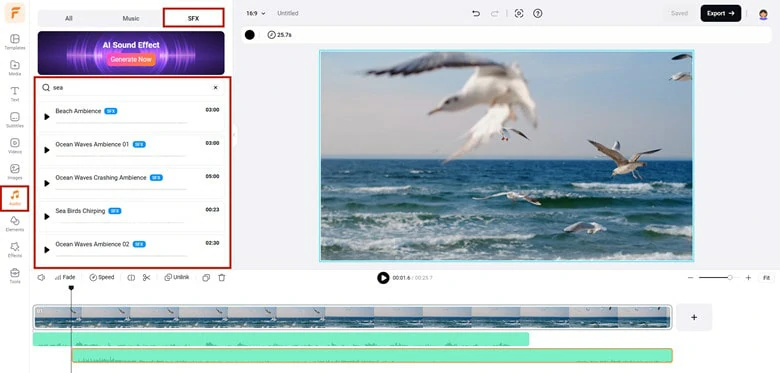The image size is (780, 373).
Task: Click the split clip icon
Action: pyautogui.click(x=131, y=278)
